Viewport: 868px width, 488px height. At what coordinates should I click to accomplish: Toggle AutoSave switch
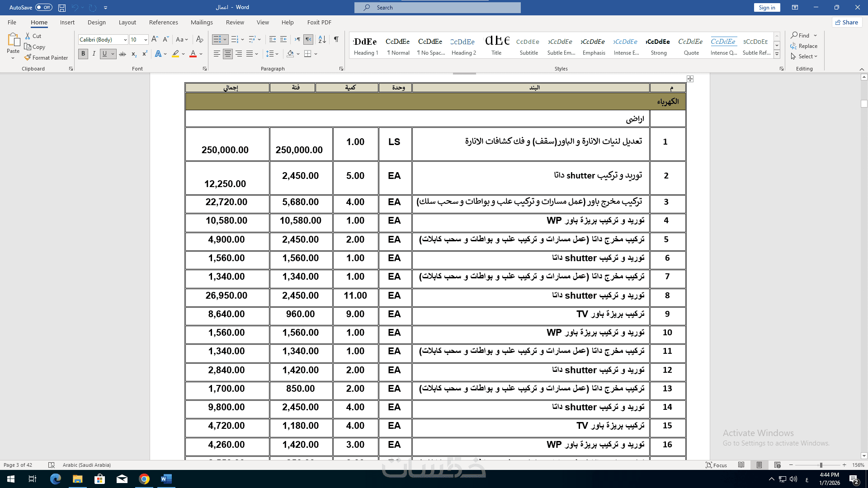[43, 8]
